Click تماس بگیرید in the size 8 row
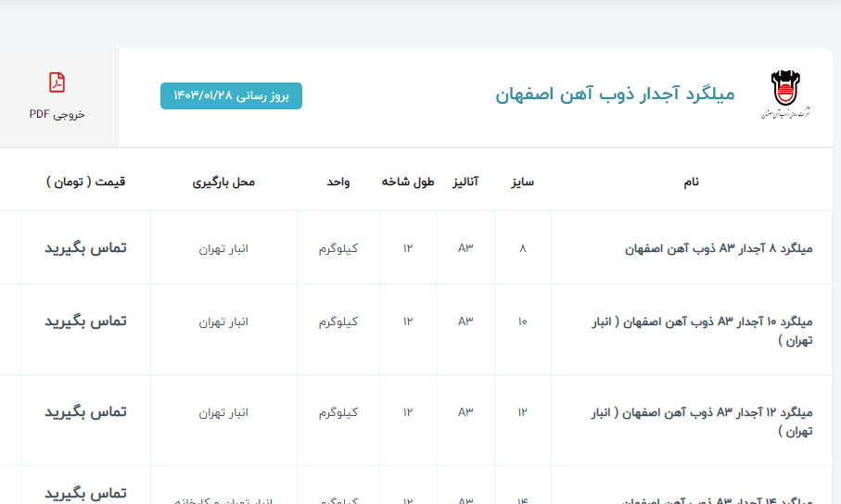 point(85,248)
